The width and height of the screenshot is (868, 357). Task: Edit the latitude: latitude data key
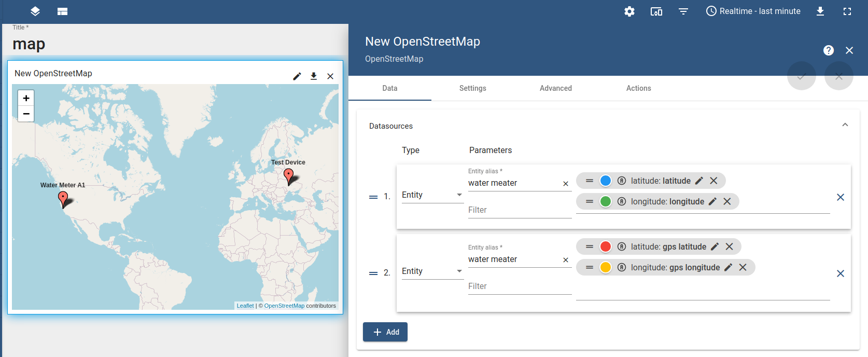click(x=699, y=181)
